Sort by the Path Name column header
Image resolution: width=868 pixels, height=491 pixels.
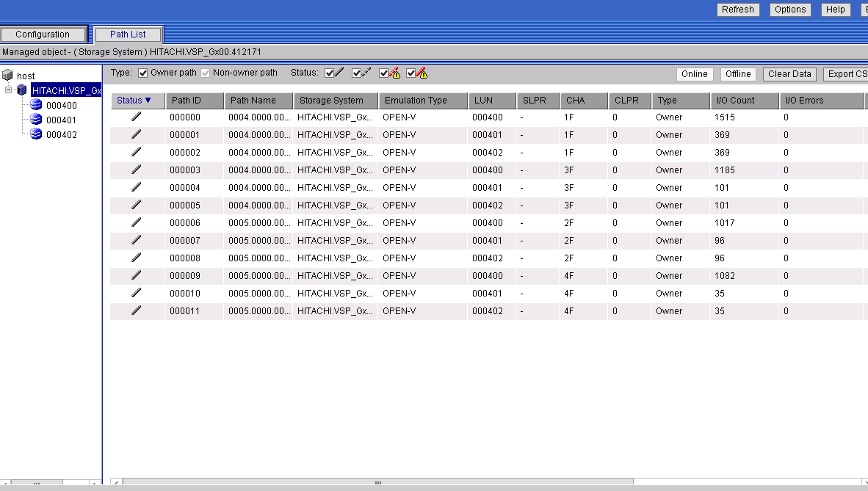pyautogui.click(x=258, y=101)
